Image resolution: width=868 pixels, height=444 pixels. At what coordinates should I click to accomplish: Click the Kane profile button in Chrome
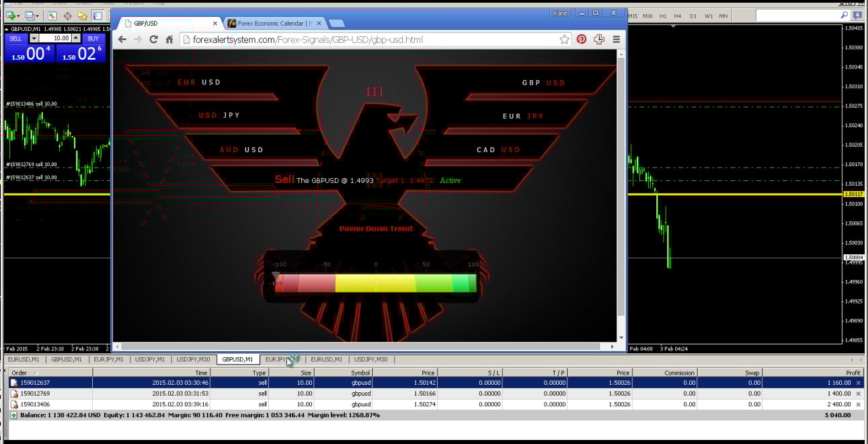pyautogui.click(x=559, y=13)
